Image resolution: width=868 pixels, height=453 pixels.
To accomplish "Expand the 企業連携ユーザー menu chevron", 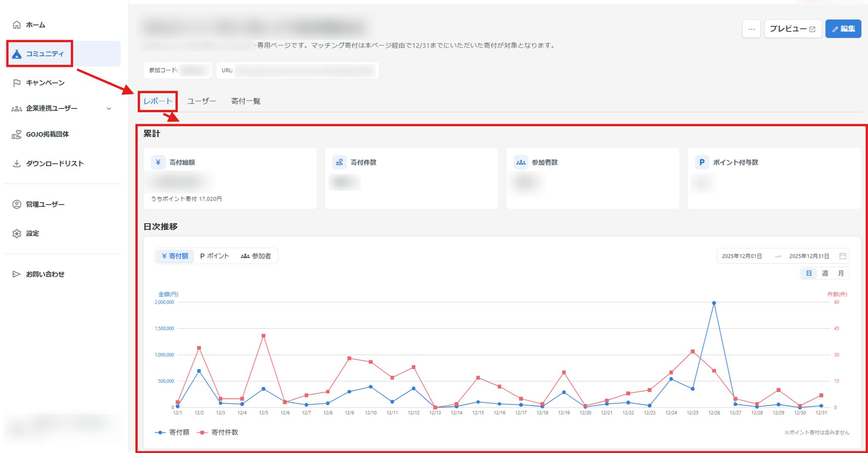I will click(109, 109).
